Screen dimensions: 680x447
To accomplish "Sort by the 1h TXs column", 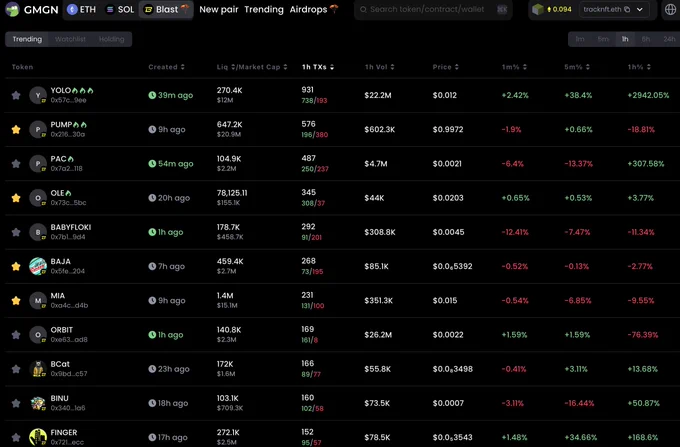I will pyautogui.click(x=318, y=67).
